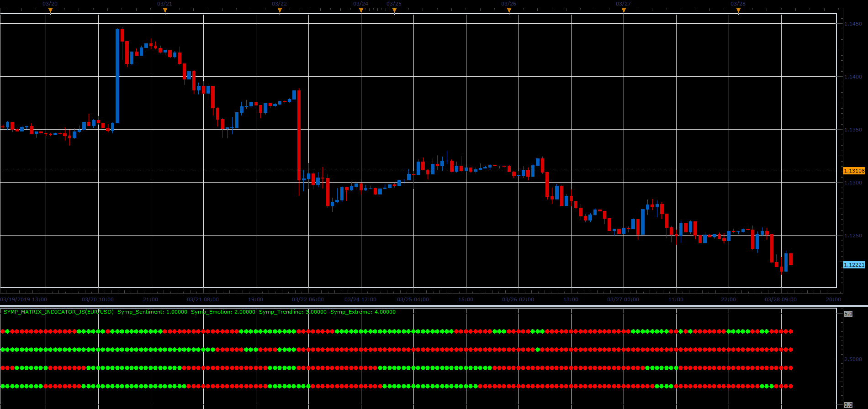This screenshot has height=409, width=868.
Task: Select the Symp_Emotion: 2.00000 label
Action: tap(223, 312)
